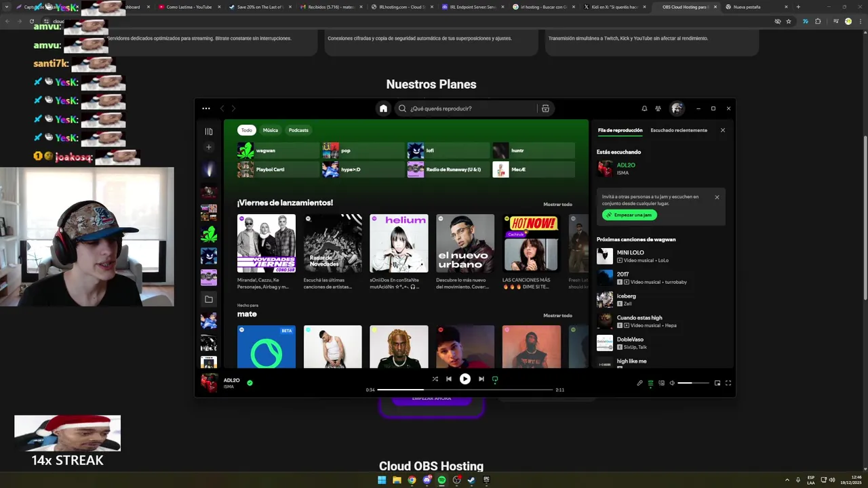Enter full screen from the player bar

click(x=728, y=383)
